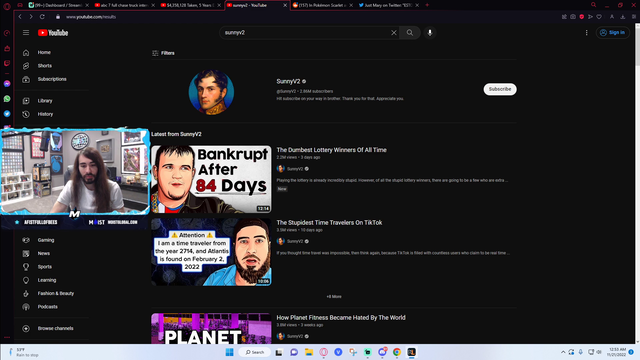640x360 pixels.
Task: Start voice search with the microphone icon
Action: click(x=430, y=33)
